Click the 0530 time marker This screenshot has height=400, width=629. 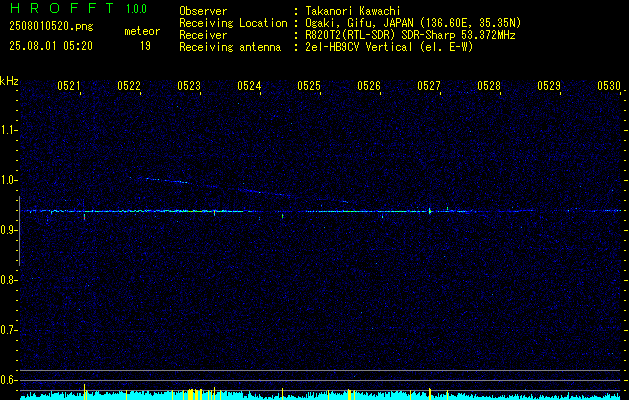coord(609,86)
